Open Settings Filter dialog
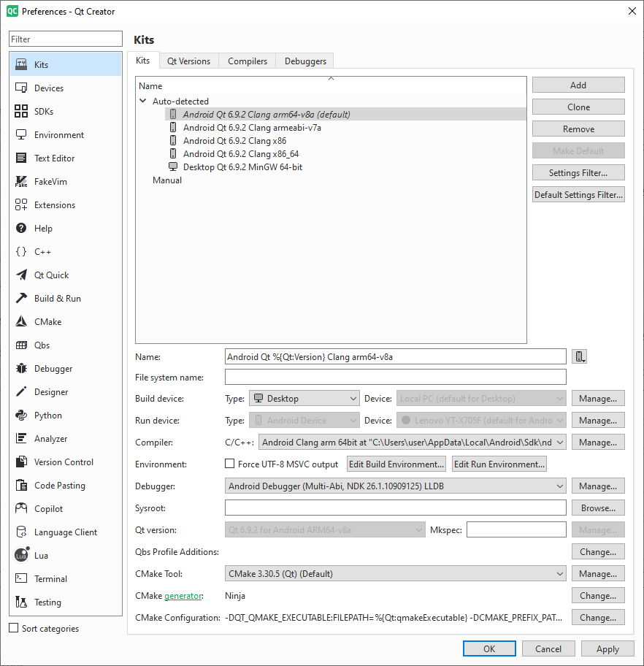 coord(578,173)
